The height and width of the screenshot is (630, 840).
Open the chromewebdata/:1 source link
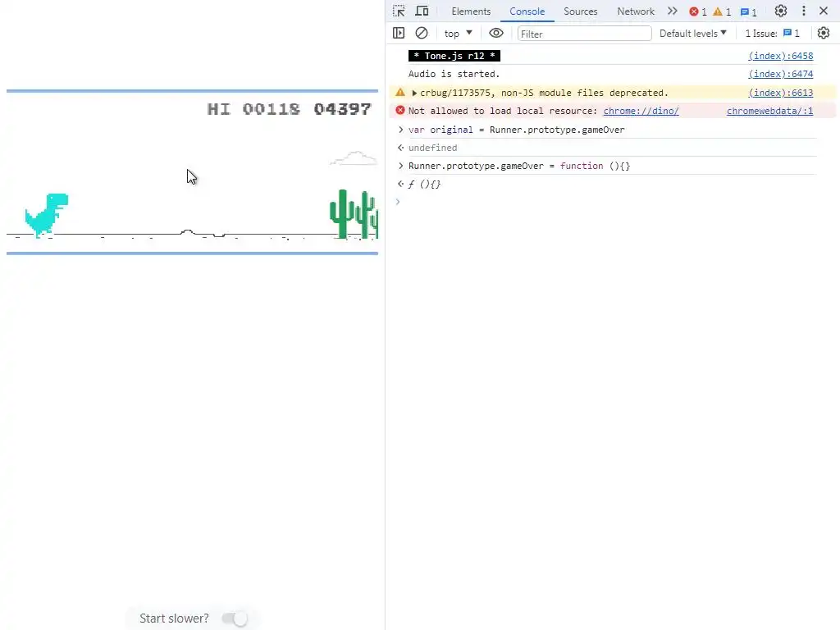[x=769, y=111]
